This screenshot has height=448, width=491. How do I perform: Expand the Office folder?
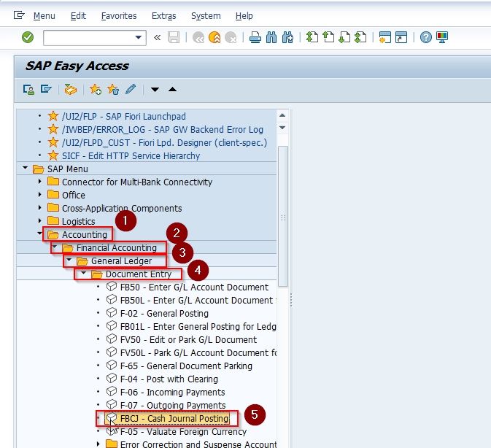click(x=39, y=195)
